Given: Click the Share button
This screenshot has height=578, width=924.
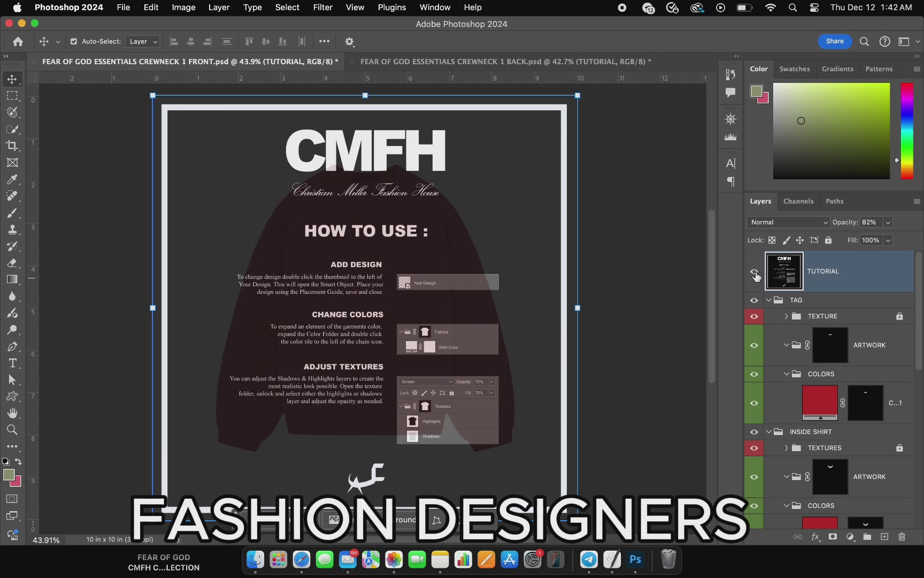Looking at the screenshot, I should (x=835, y=41).
